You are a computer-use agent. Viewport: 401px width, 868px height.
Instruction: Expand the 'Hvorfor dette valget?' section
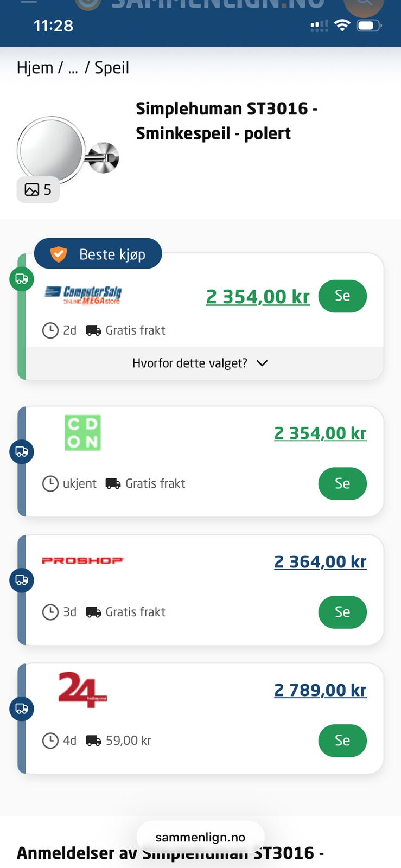coord(205,363)
